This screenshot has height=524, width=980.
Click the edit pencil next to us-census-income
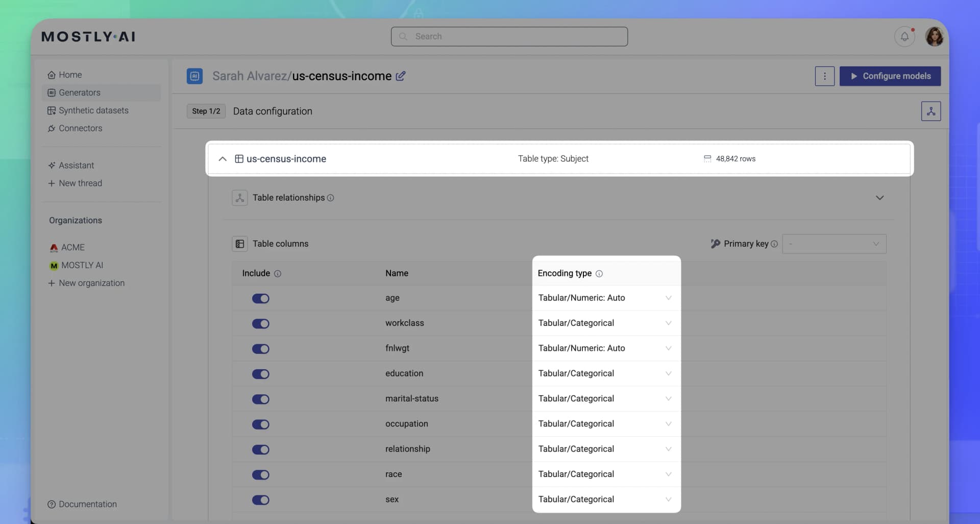point(401,76)
